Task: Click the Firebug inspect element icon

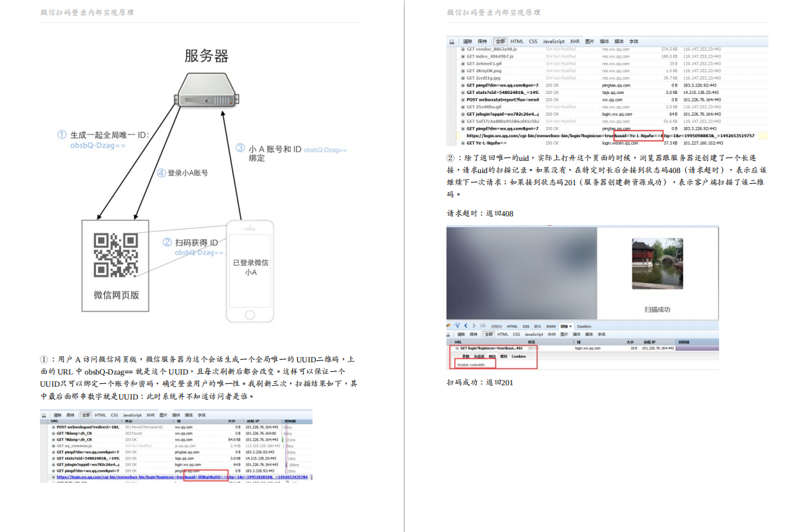Action: click(x=457, y=326)
